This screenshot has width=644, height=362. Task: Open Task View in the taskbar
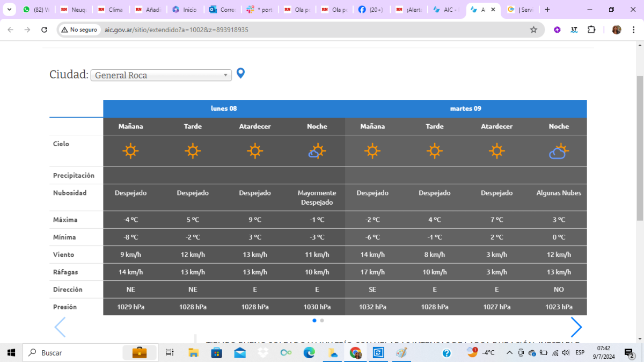point(170,353)
